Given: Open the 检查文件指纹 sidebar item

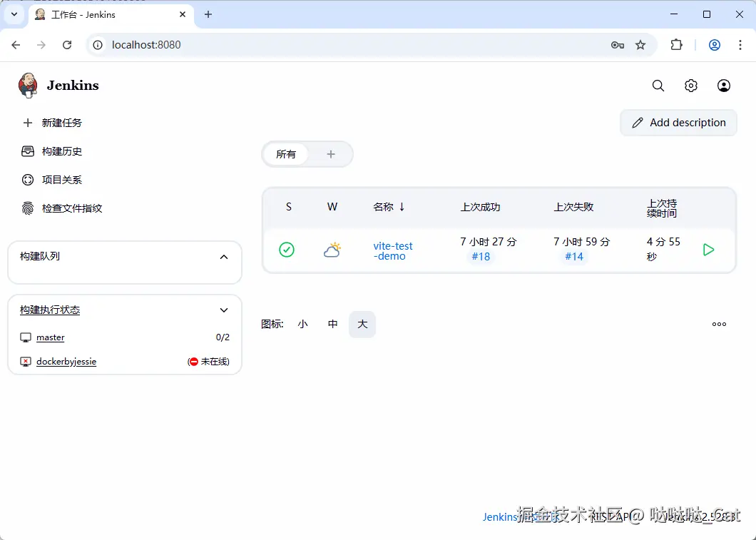Looking at the screenshot, I should point(63,208).
